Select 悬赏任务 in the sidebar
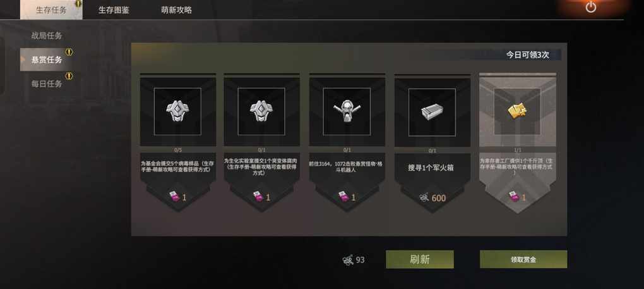The height and width of the screenshot is (289, 644). coord(47,59)
